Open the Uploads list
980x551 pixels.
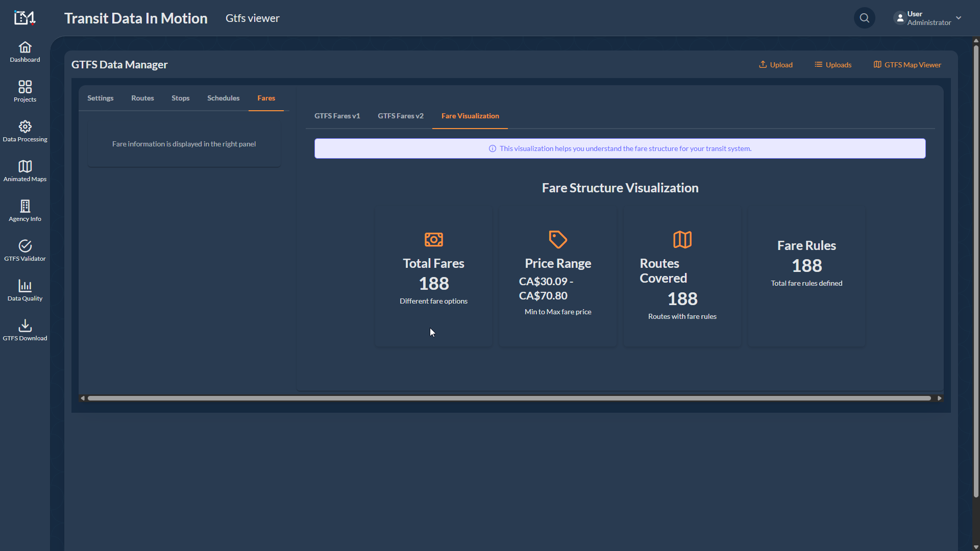833,64
